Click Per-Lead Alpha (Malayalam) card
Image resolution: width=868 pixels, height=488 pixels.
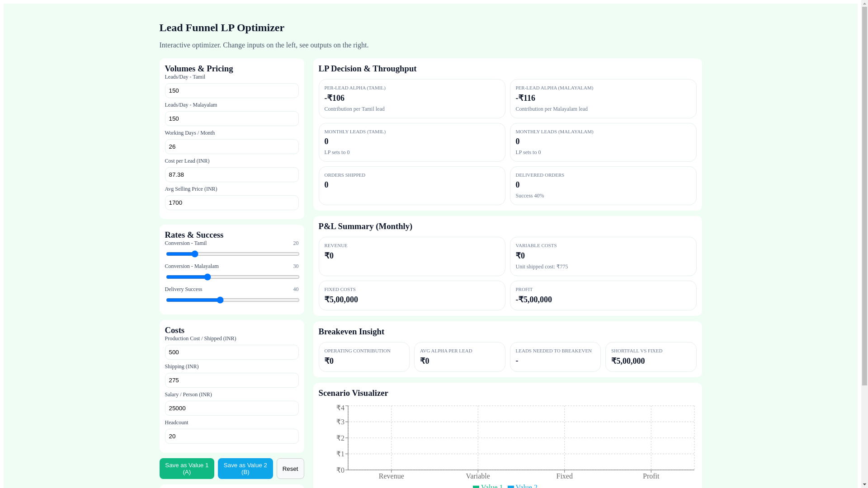tap(603, 99)
